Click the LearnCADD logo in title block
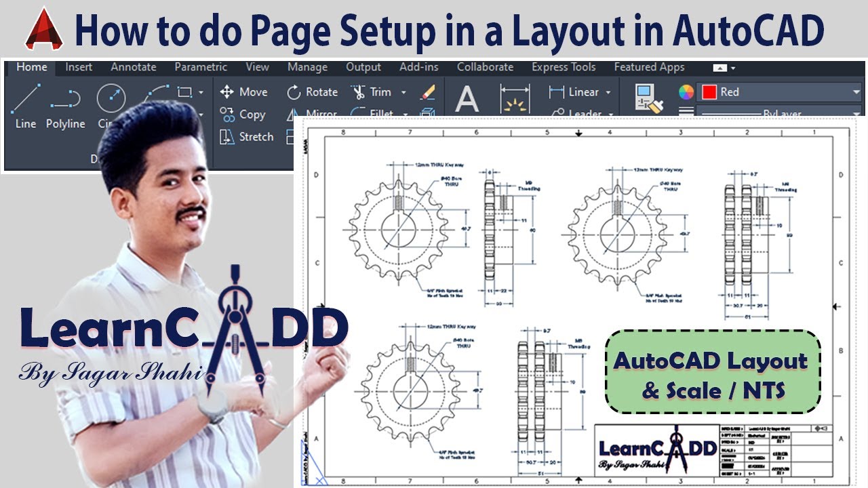 point(656,449)
